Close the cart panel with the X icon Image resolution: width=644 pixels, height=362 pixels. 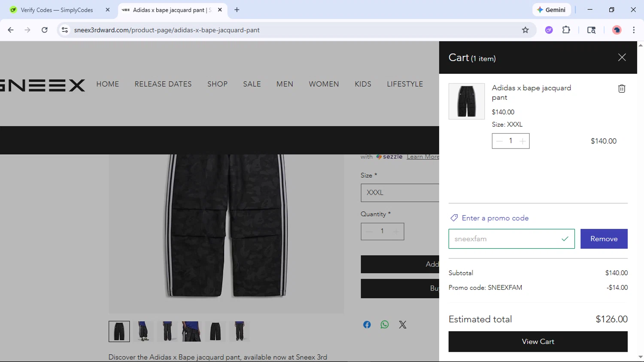(x=622, y=58)
